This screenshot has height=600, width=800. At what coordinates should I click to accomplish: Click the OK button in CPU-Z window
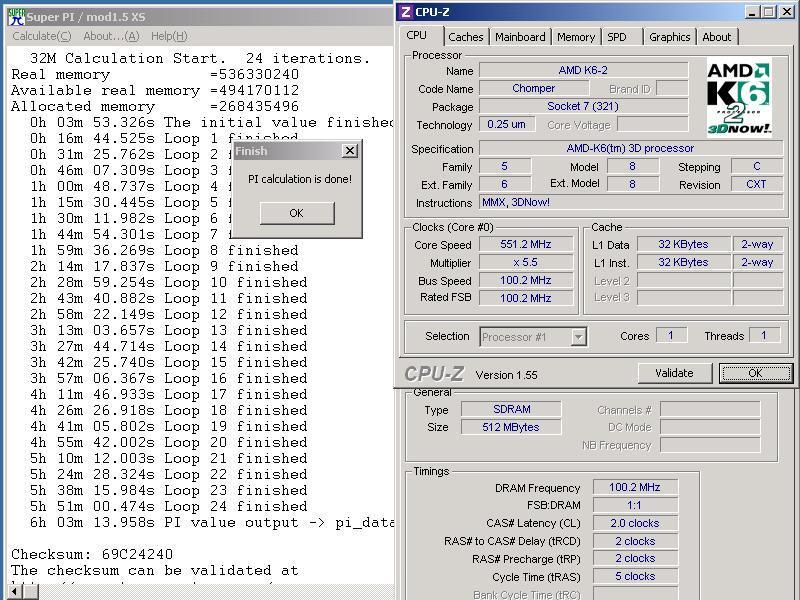(x=755, y=373)
